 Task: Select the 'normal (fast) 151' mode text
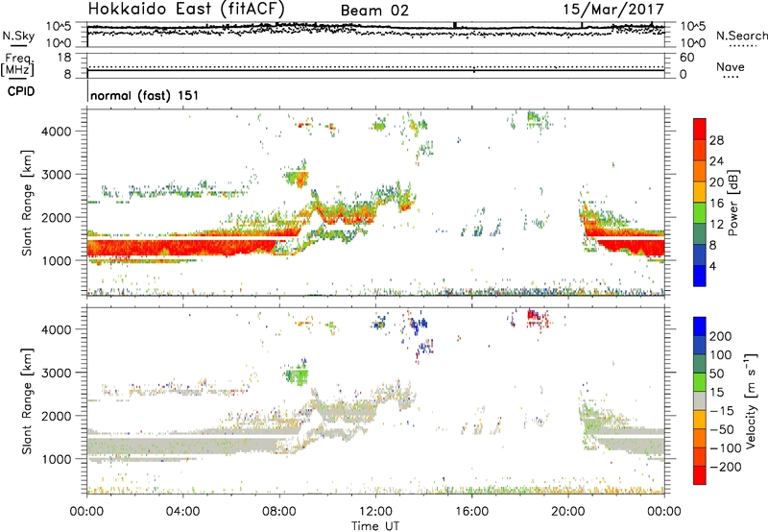point(145,95)
